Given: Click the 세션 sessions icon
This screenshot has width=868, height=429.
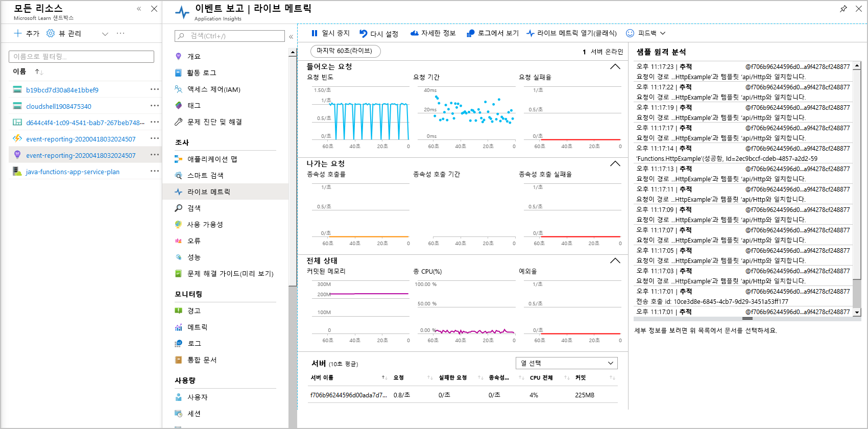Looking at the screenshot, I should 178,414.
